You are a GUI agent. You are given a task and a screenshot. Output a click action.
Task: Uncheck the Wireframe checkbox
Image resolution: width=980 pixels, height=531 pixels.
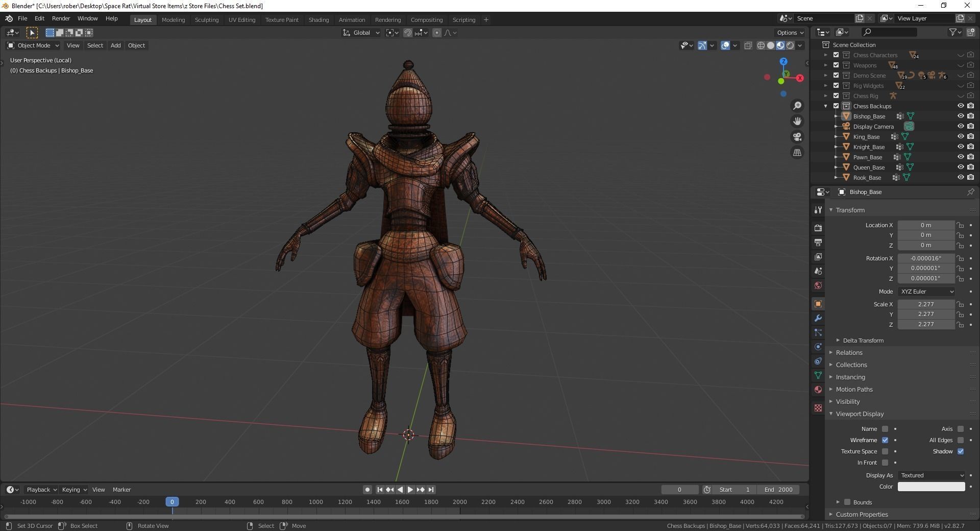click(x=885, y=440)
